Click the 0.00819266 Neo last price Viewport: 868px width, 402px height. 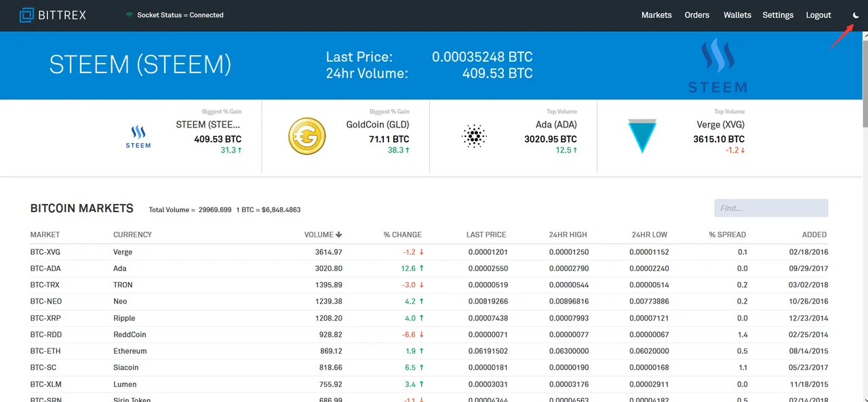(x=487, y=302)
